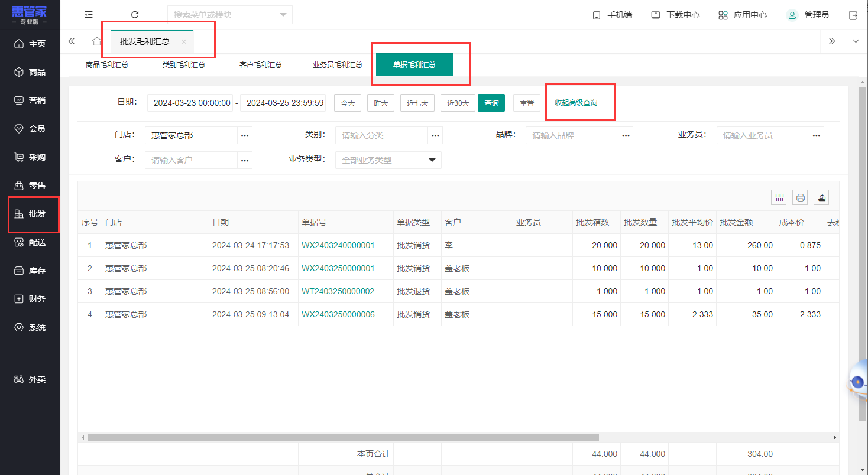Open 品牌 picker ellipsis button
Viewport: 868px width, 475px height.
[x=626, y=135]
